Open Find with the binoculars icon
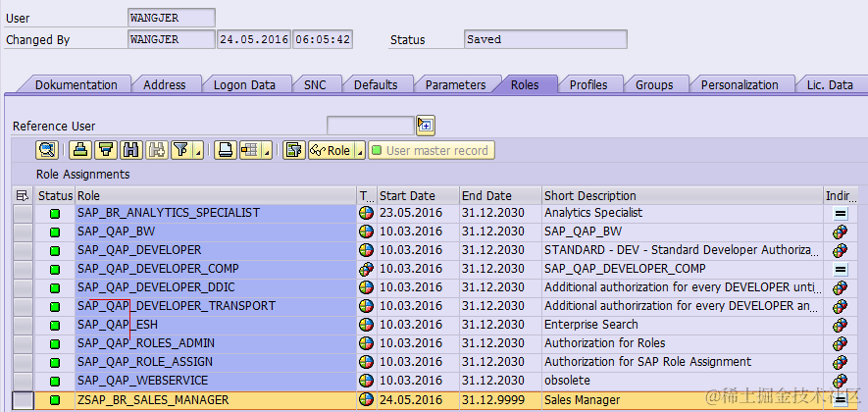 coord(131,149)
